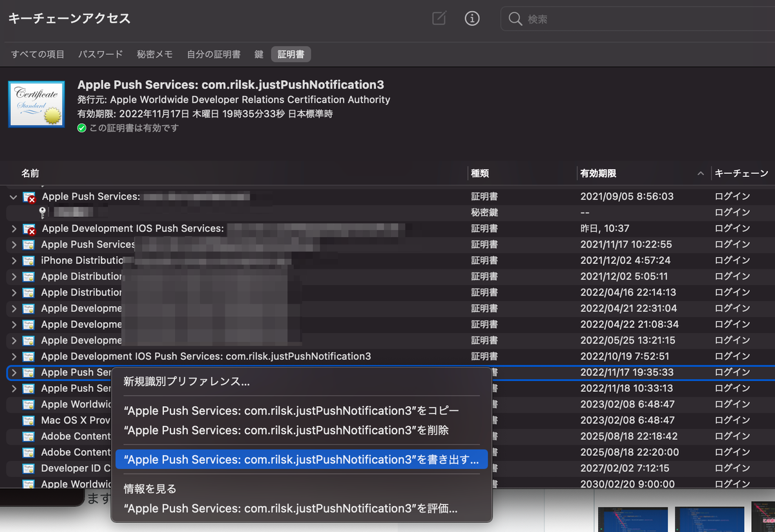Click expiry date 2021/09/05 8:56:03

tap(627, 197)
